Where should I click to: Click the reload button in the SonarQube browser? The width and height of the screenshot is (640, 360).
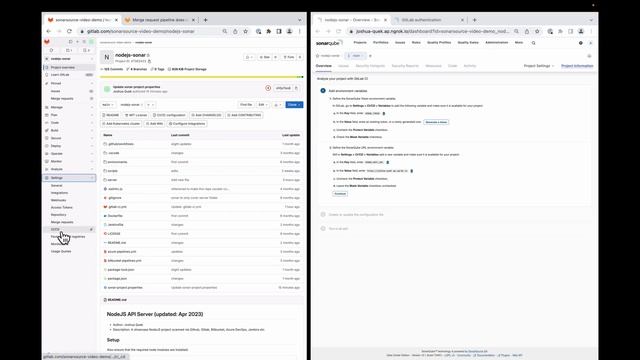click(x=338, y=31)
